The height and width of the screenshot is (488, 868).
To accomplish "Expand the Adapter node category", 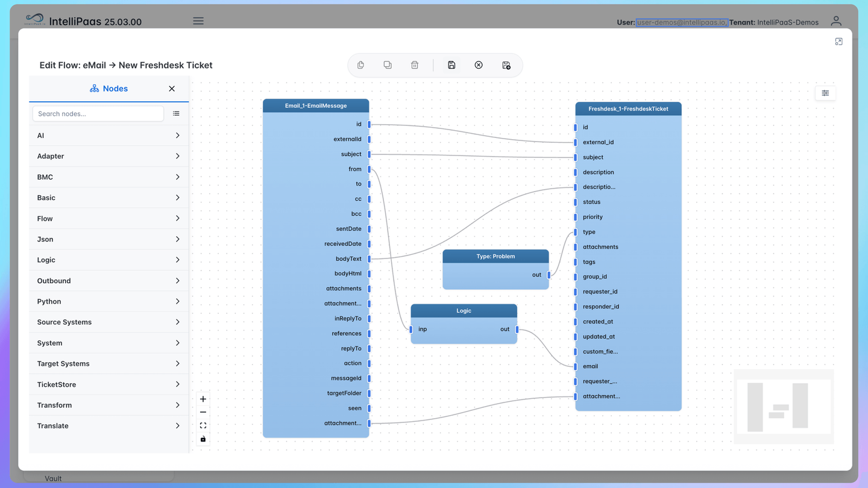I will pyautogui.click(x=108, y=156).
